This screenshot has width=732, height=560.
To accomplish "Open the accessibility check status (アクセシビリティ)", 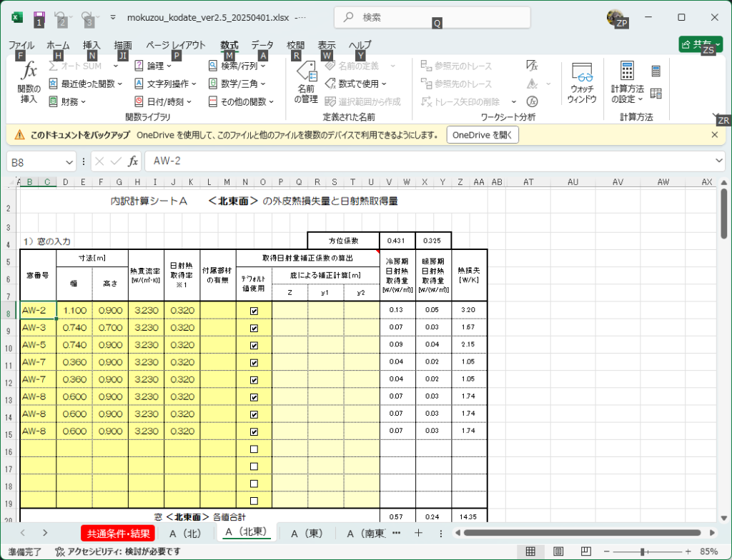I will (x=118, y=551).
